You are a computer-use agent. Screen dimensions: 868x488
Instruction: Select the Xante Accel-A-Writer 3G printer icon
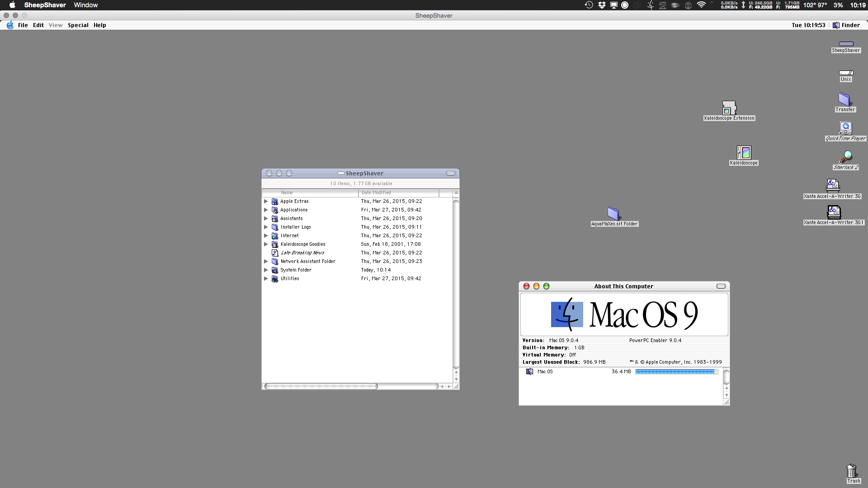pyautogui.click(x=832, y=186)
